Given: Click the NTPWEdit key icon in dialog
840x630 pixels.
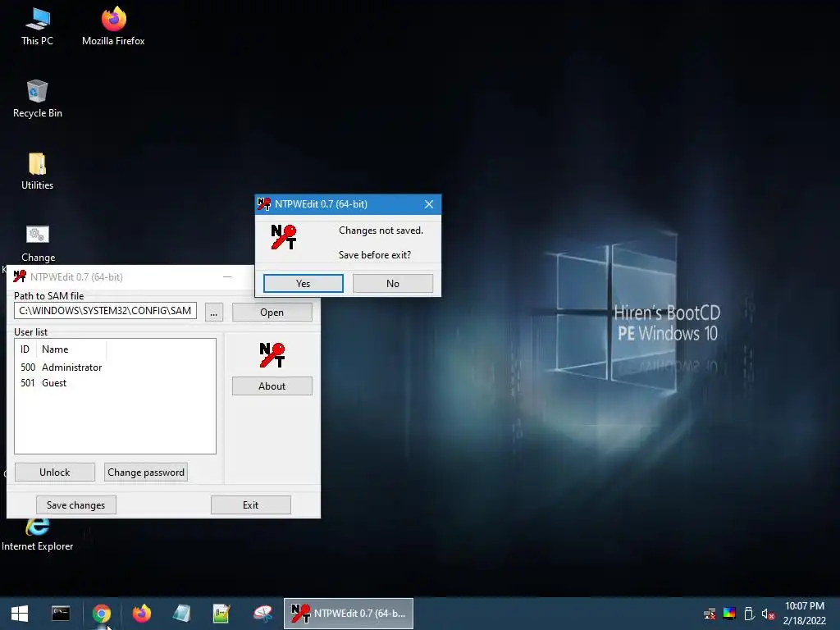Looking at the screenshot, I should 283,237.
